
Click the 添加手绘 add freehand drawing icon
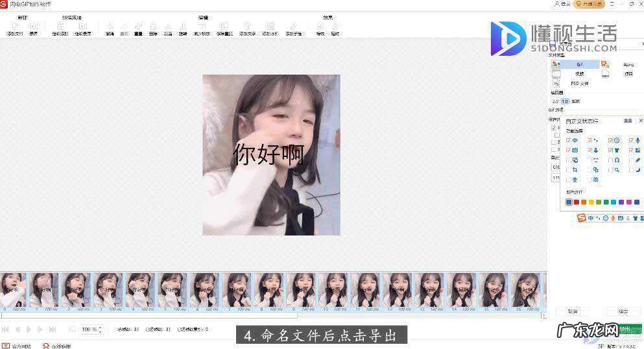293,26
